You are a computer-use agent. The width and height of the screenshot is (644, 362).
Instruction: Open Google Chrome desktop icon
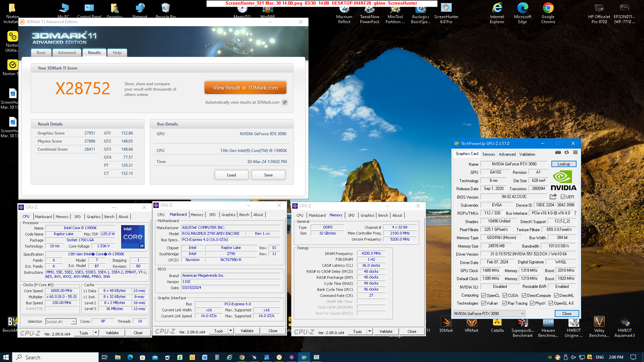coord(548,13)
